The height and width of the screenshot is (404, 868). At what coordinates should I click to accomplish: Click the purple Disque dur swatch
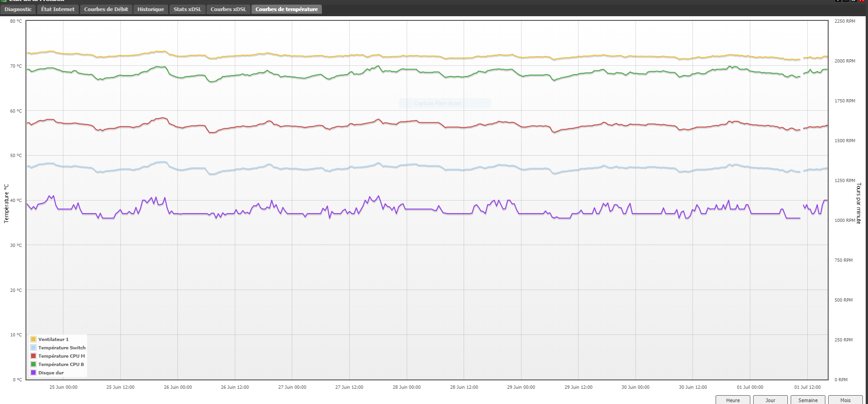(x=33, y=372)
